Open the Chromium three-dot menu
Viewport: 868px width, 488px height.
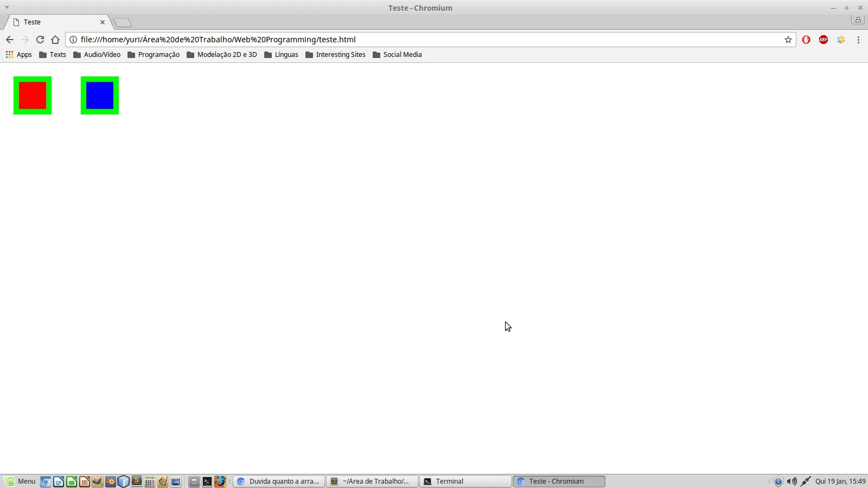(x=858, y=40)
